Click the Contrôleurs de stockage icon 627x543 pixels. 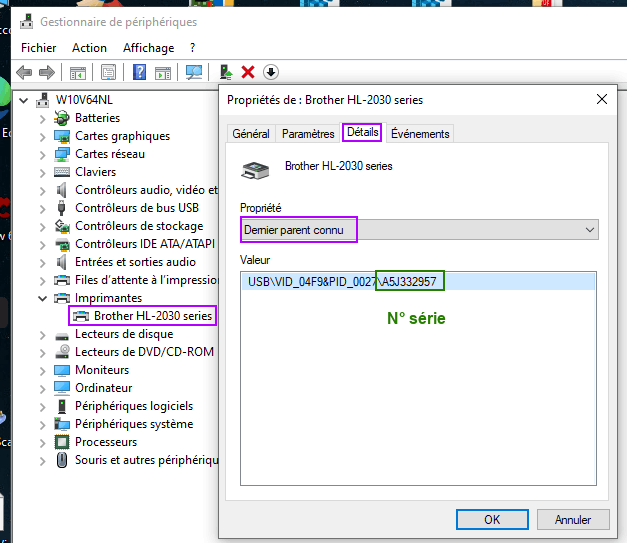(x=62, y=226)
